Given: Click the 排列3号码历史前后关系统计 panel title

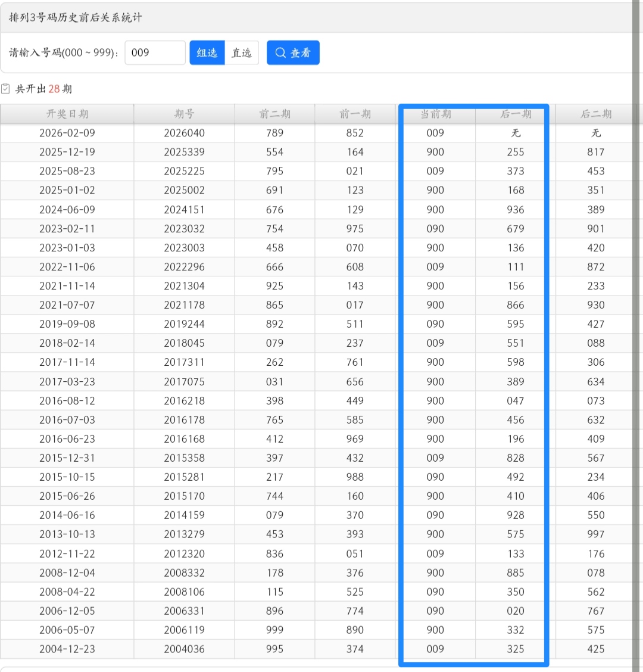Looking at the screenshot, I should point(76,18).
